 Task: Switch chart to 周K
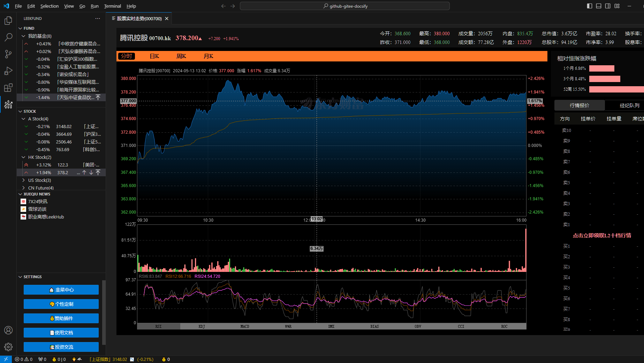tap(181, 56)
